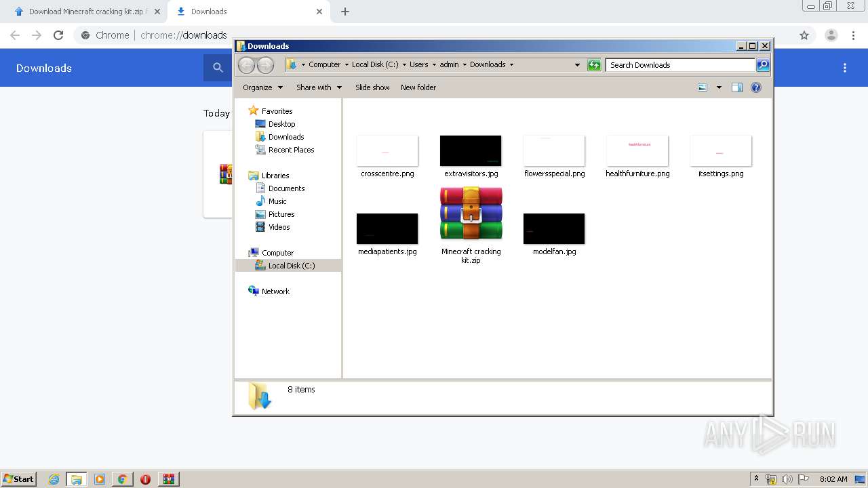Select the crosscentre.png thumbnail
This screenshot has height=488, width=868.
point(387,150)
